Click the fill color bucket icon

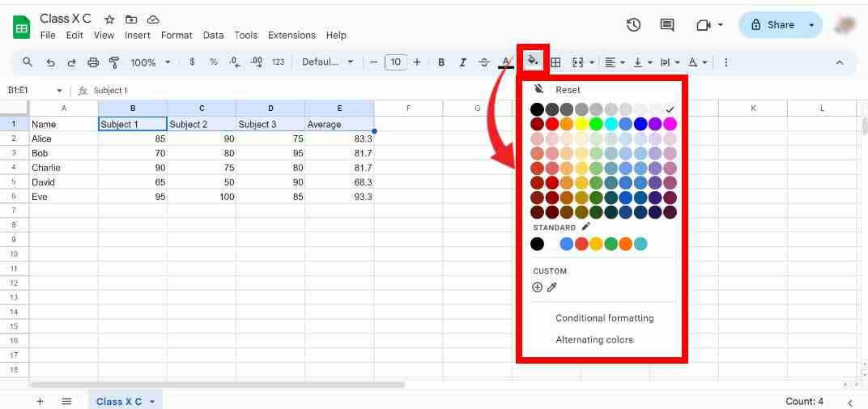pyautogui.click(x=533, y=60)
